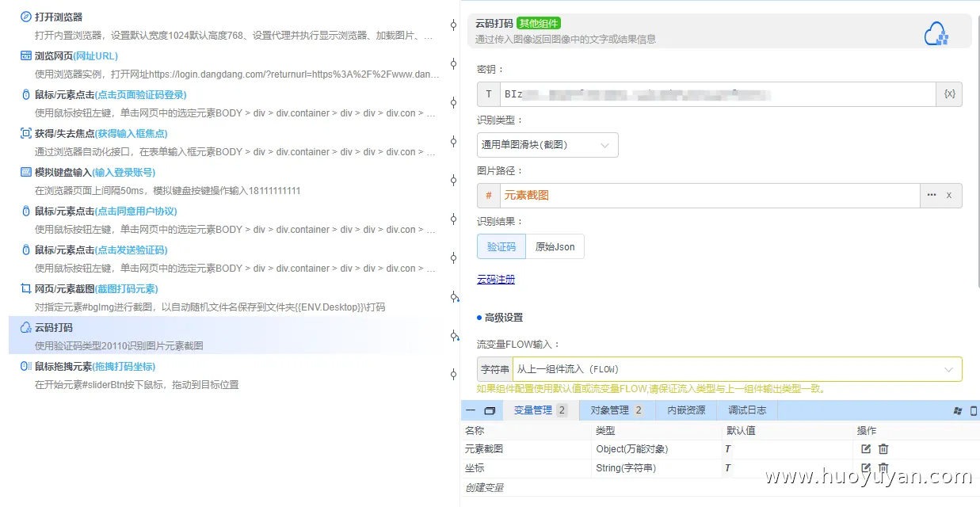The width and height of the screenshot is (980, 507).
Task: Open the 识别类型 dropdown
Action: 547,145
